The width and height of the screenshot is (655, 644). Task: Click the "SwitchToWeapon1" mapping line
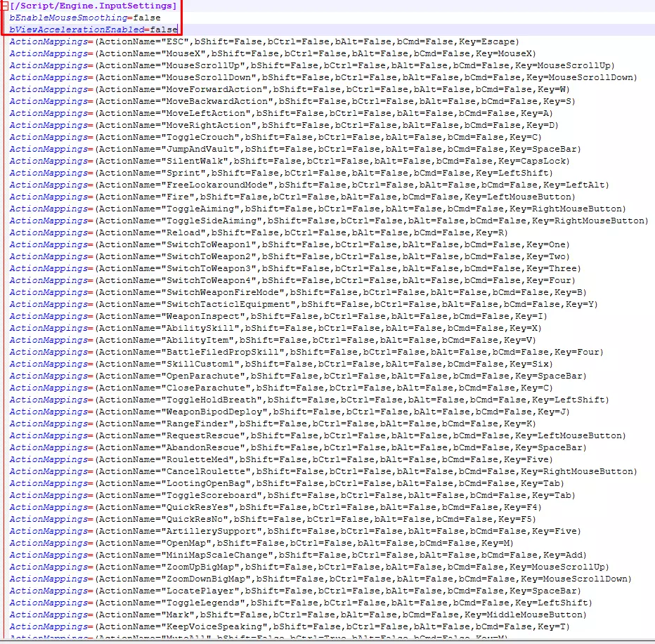pos(290,244)
